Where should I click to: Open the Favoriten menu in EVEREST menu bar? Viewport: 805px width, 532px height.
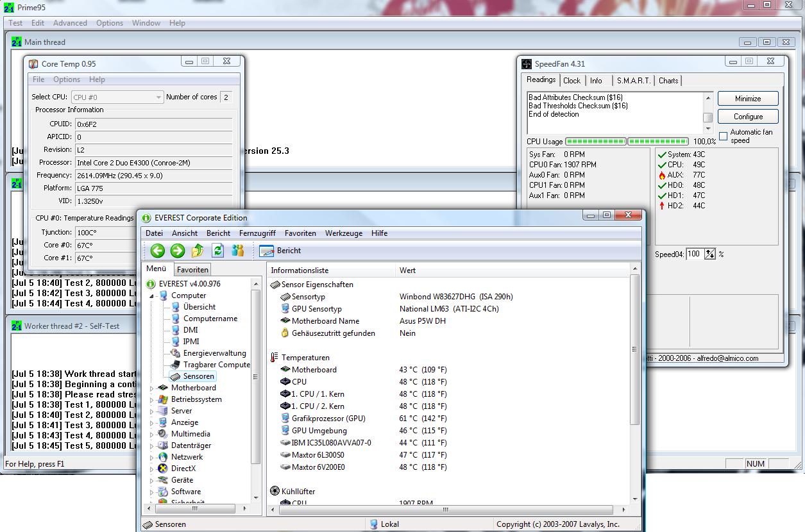(x=300, y=233)
